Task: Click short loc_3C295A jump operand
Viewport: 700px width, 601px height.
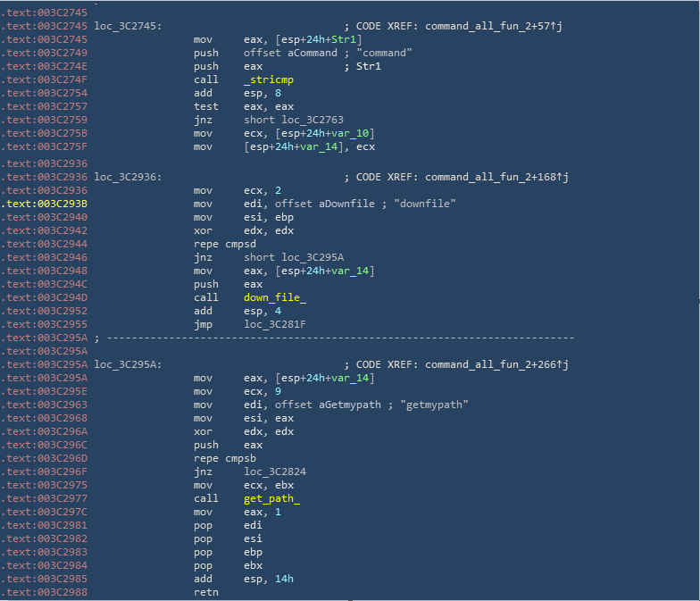Action: click(x=308, y=256)
